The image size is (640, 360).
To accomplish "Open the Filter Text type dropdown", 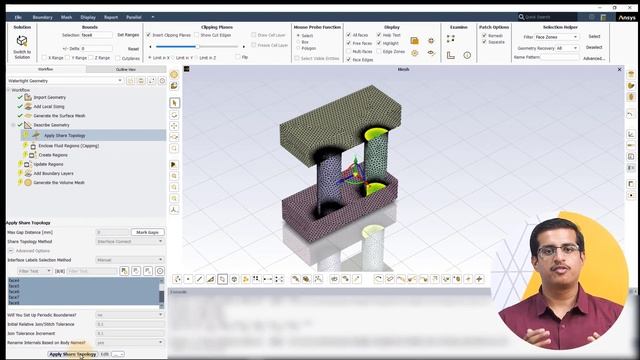I will tap(35, 271).
